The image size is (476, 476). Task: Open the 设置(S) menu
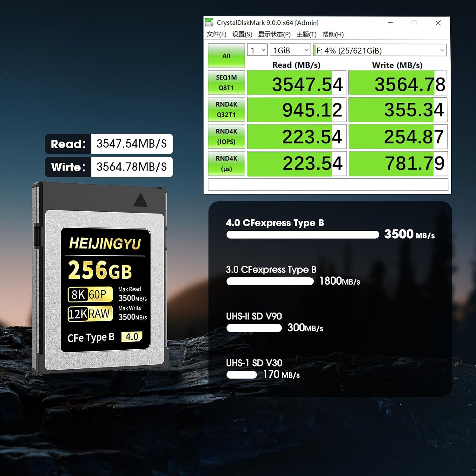(x=242, y=34)
